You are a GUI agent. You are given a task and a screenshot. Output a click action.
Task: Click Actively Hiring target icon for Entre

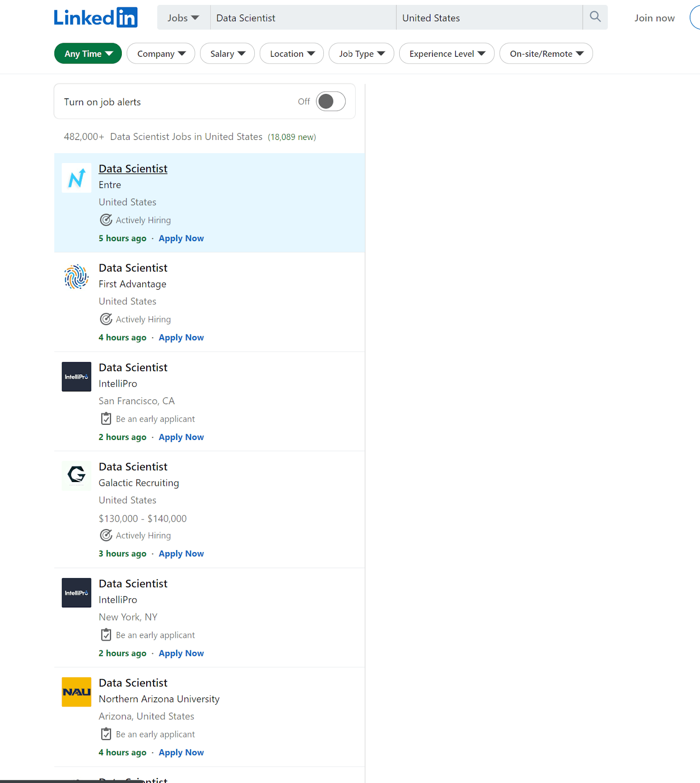click(x=106, y=220)
